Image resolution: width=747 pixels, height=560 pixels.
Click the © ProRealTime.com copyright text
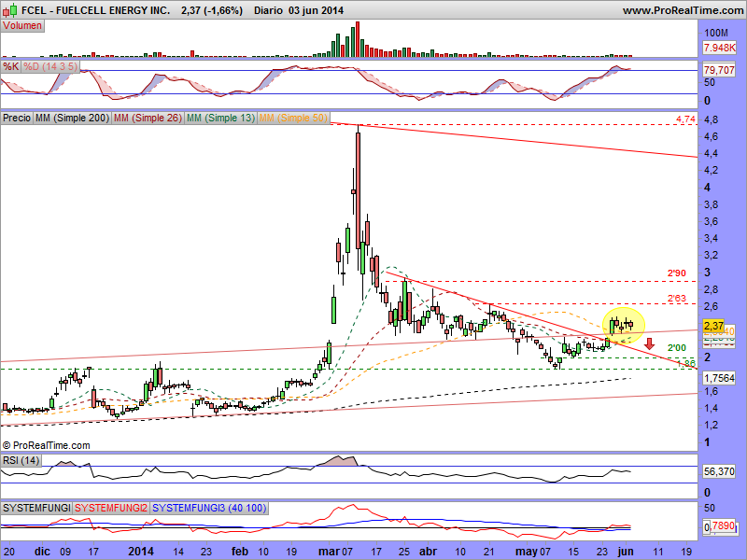[x=46, y=446]
